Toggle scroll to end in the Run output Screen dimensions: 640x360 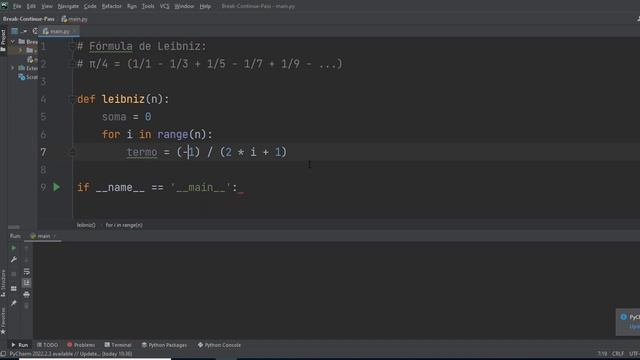click(27, 282)
